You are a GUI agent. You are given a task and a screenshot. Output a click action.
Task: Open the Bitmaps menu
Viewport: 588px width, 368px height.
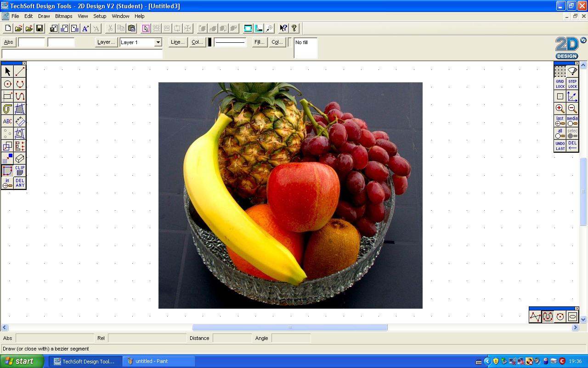click(x=63, y=16)
